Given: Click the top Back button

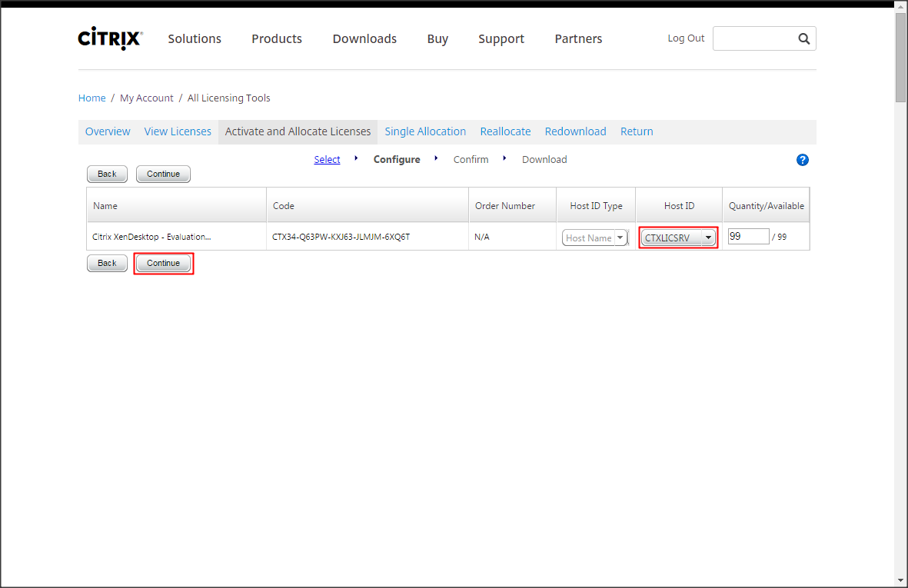Looking at the screenshot, I should [x=107, y=174].
